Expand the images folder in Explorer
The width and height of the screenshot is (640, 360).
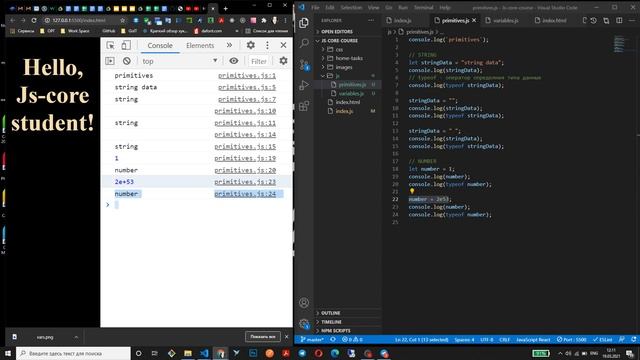tap(344, 67)
